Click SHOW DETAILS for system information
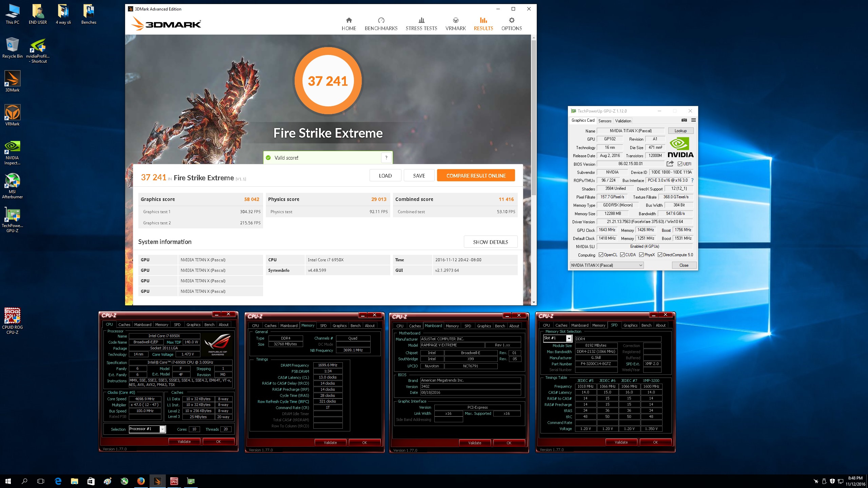The height and width of the screenshot is (488, 868). coord(491,242)
